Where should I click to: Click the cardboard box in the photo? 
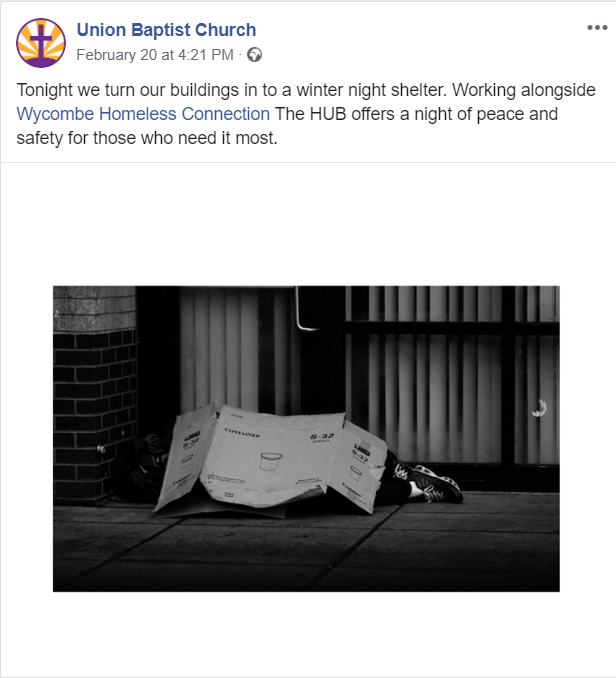(x=271, y=460)
